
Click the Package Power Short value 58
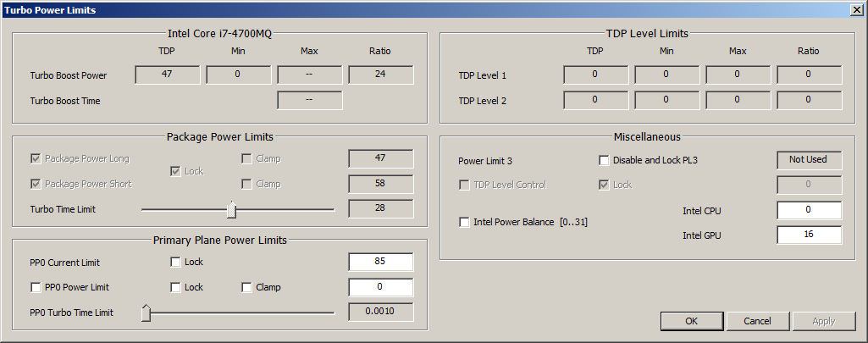381,184
